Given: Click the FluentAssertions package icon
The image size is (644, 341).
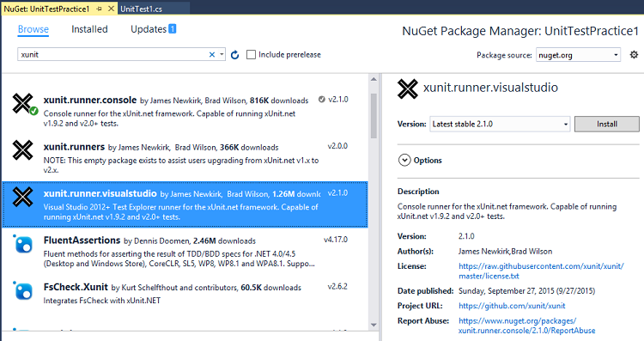Looking at the screenshot, I should pos(23,244).
